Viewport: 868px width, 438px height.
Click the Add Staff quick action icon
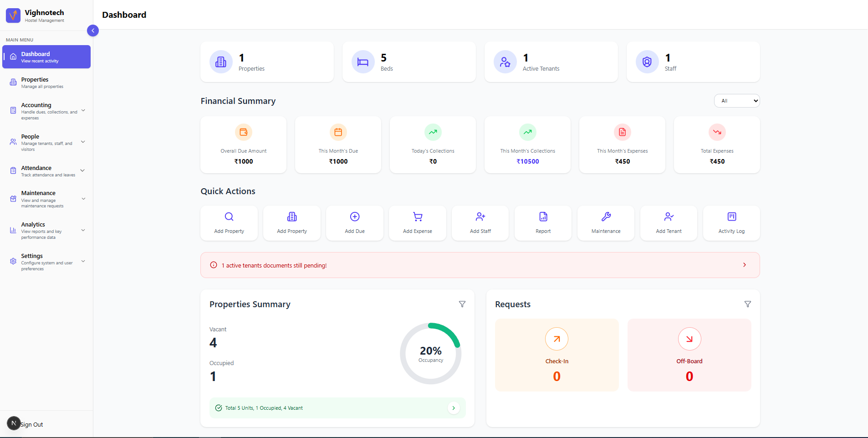(x=480, y=216)
